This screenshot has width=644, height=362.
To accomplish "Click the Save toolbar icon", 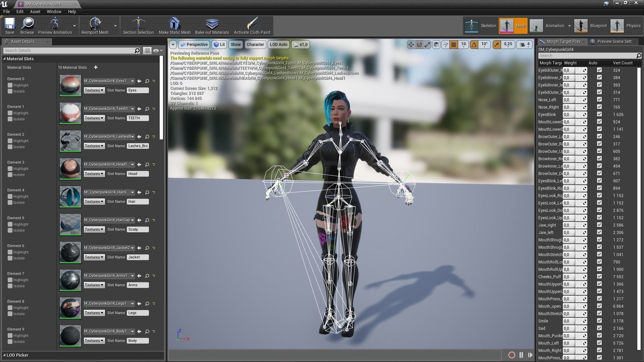I will pyautogui.click(x=10, y=26).
